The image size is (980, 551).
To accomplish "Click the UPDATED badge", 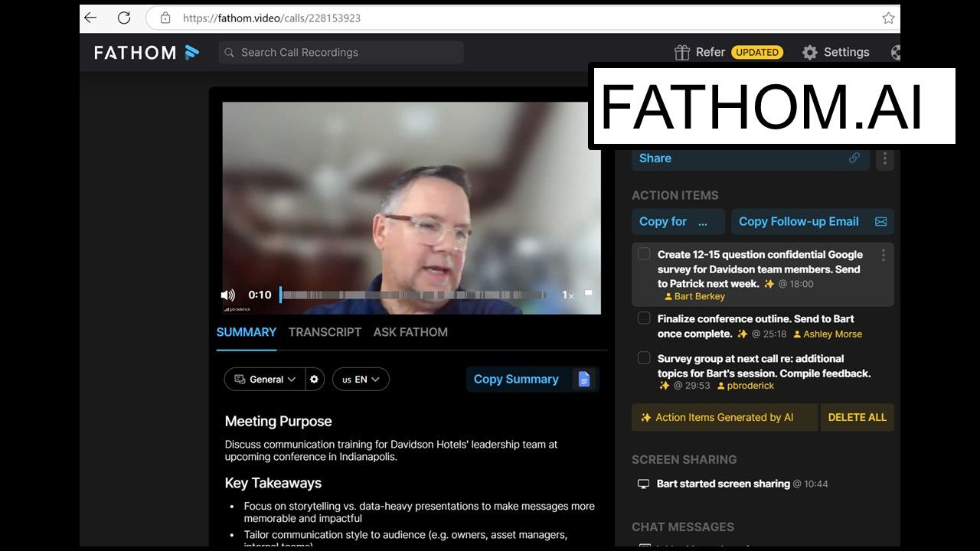I will [x=757, y=52].
